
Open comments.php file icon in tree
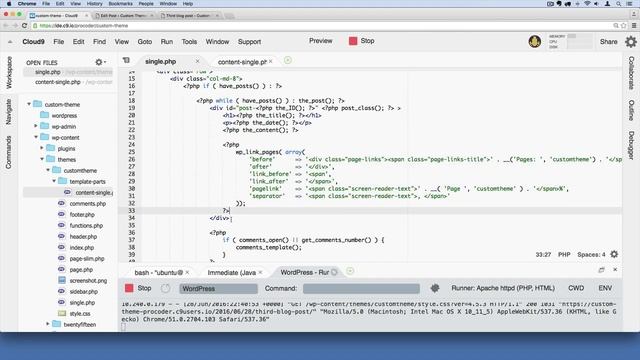tap(61, 203)
